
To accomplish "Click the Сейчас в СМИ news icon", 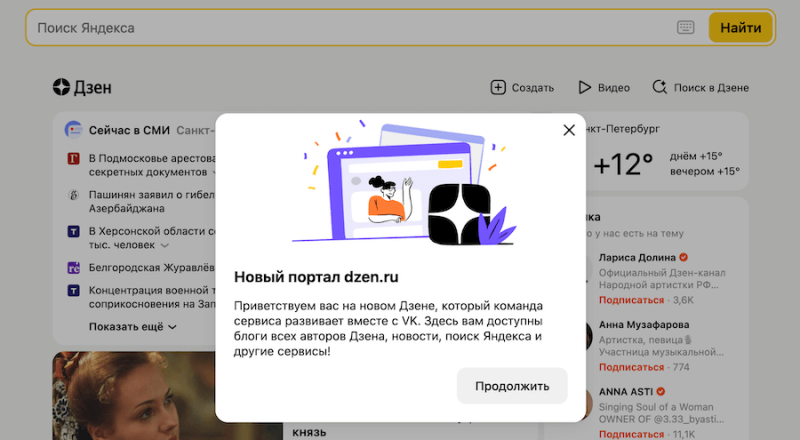I will point(73,130).
